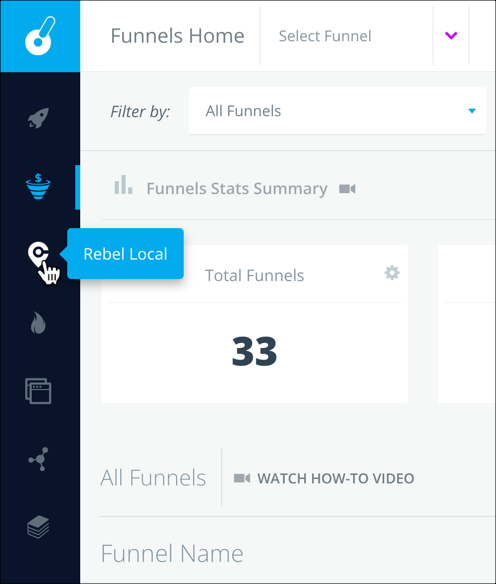Click the Total Funnels card title
The height and width of the screenshot is (584, 496).
254,276
